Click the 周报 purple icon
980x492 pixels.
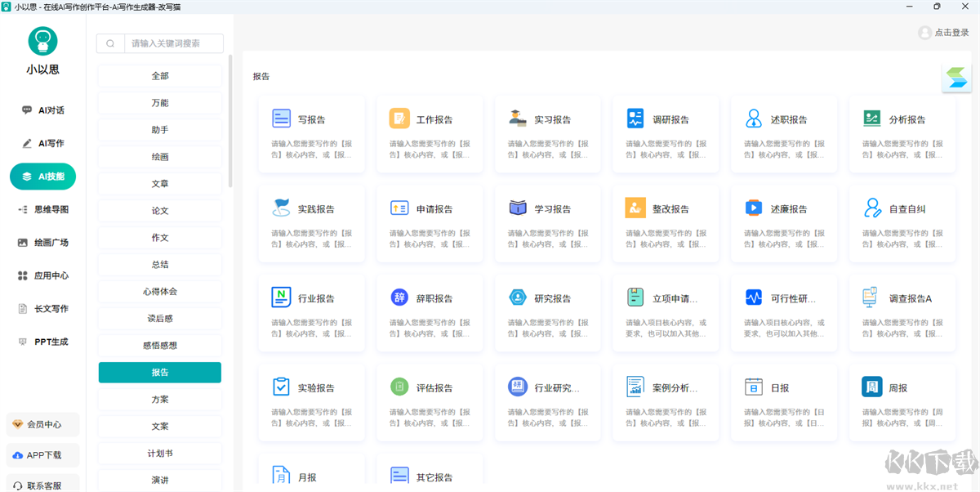(872, 387)
